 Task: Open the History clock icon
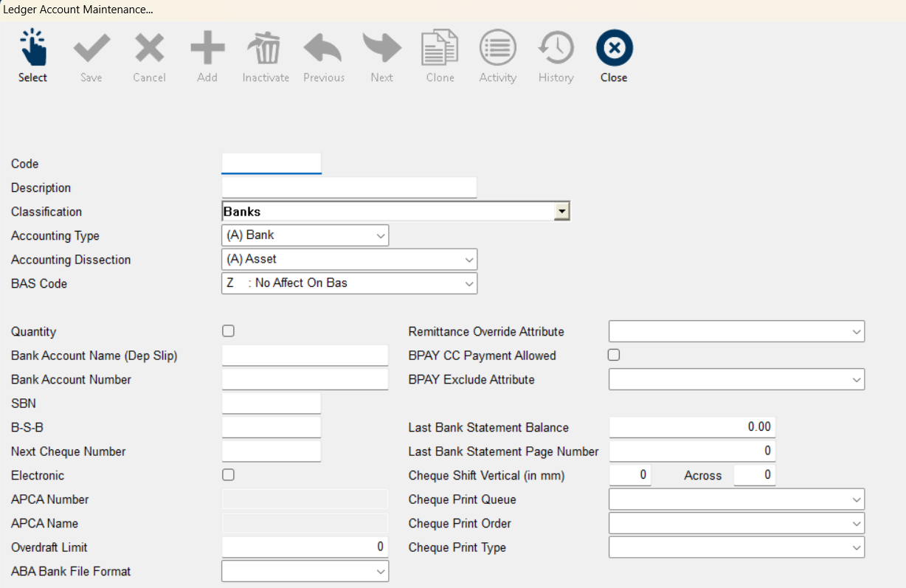[x=556, y=49]
